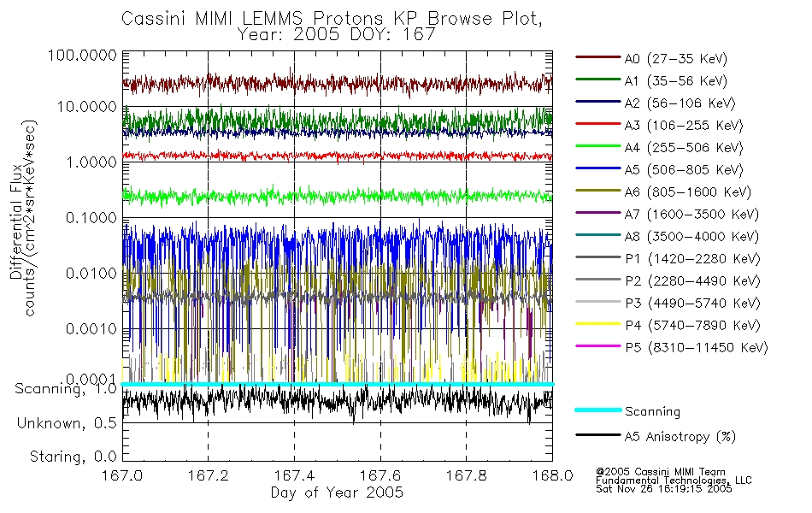Click the plot title 'Cassini MIMI LEMMS Protons KP Browse Plot'

click(332, 19)
